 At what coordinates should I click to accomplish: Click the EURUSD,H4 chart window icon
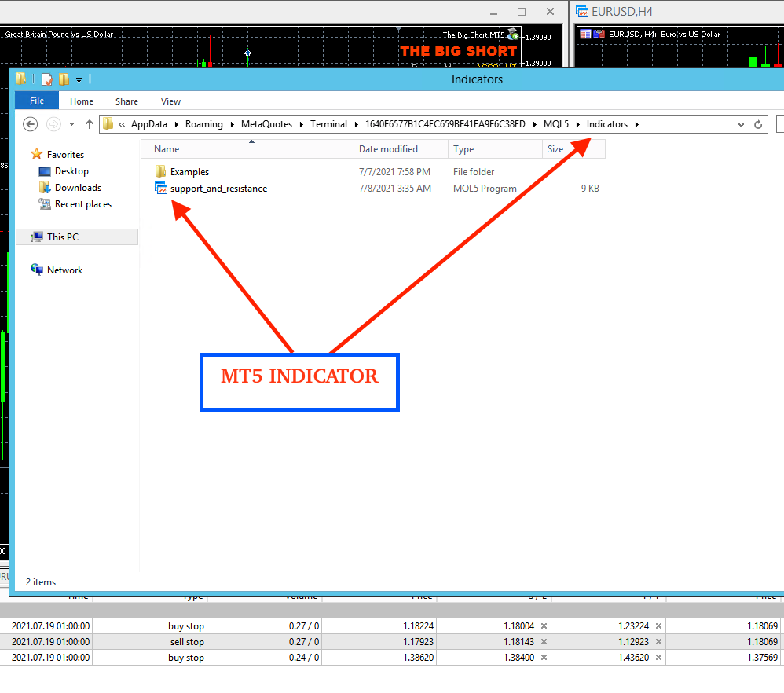581,11
